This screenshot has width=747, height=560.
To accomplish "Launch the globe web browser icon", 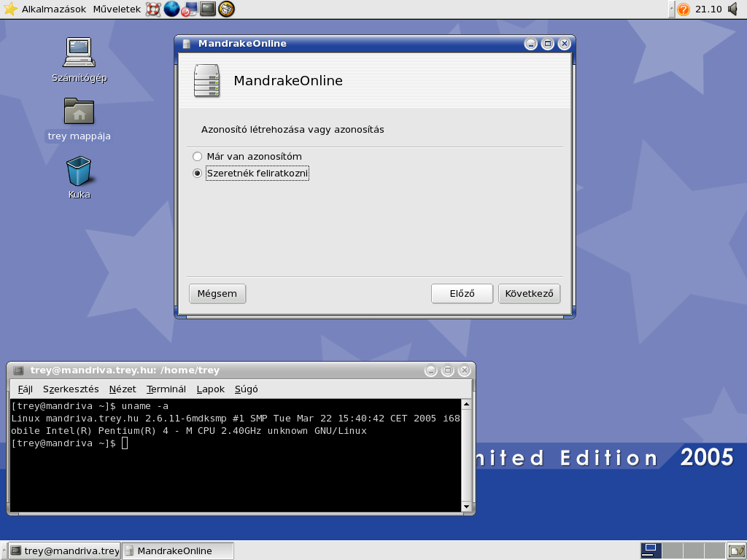I will click(171, 9).
